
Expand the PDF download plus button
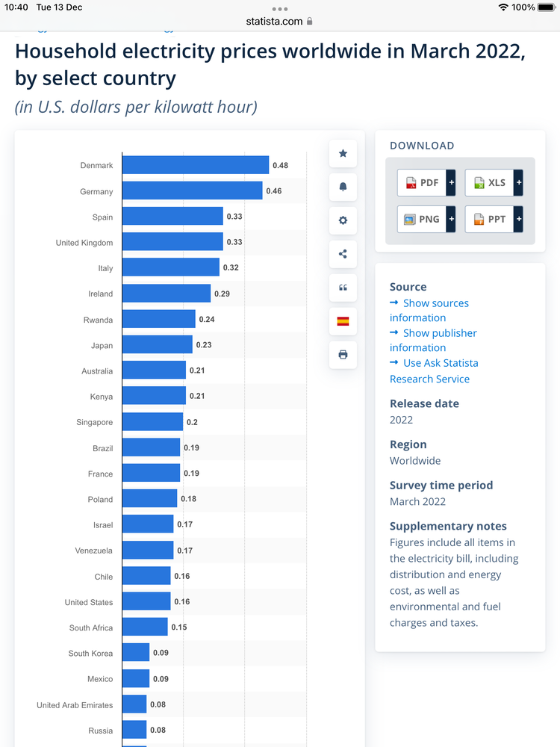(x=451, y=182)
